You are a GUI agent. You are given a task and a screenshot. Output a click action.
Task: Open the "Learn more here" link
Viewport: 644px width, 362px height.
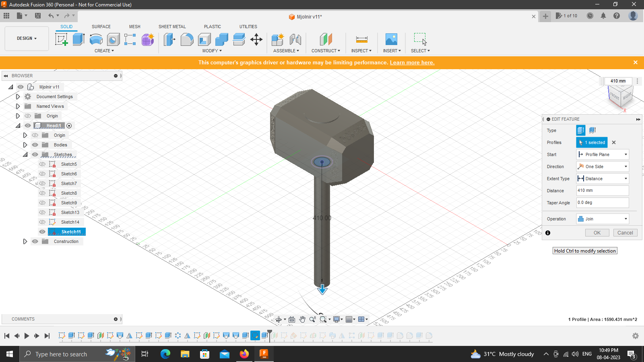412,62
